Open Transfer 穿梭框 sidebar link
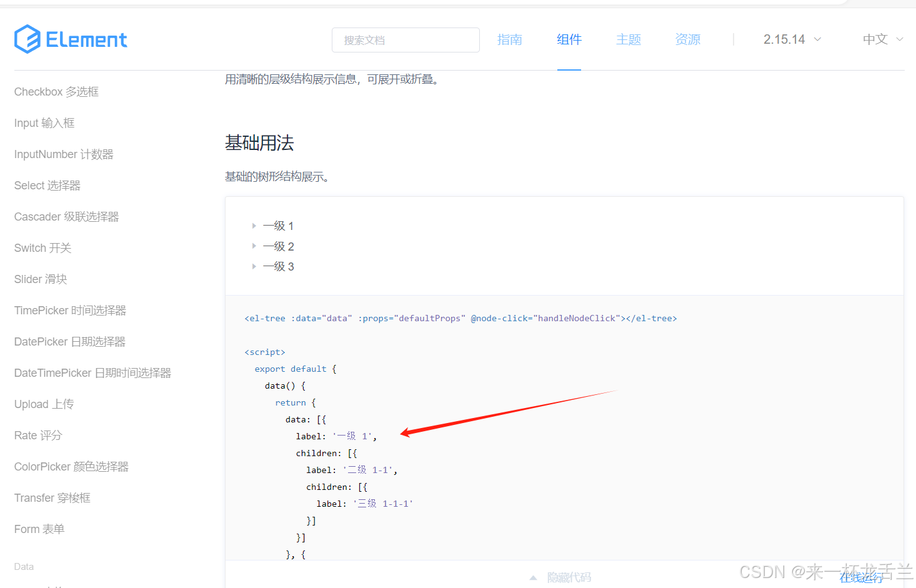This screenshot has height=588, width=916. click(52, 498)
